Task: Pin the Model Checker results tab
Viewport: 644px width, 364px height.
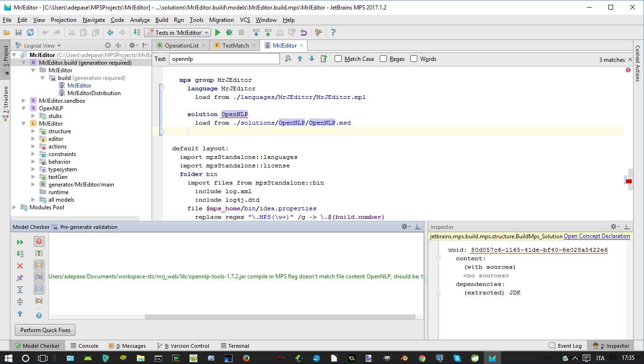Action: click(20, 277)
